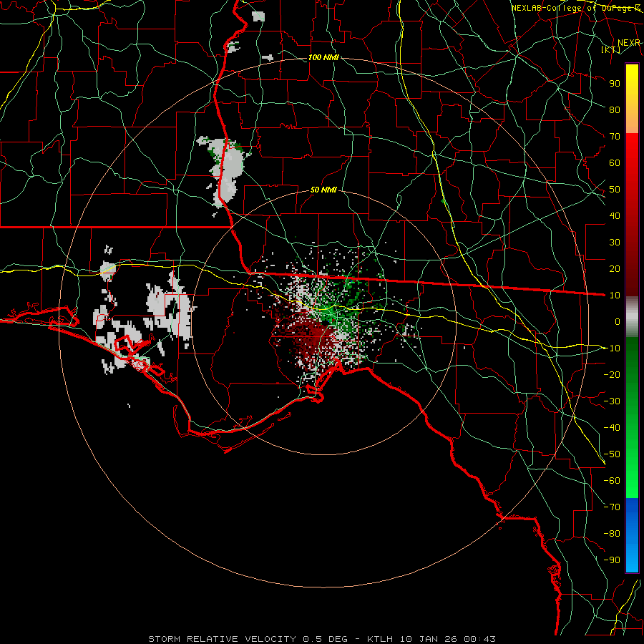
Task: Click the 70 value on velocity scale
Action: coord(615,137)
